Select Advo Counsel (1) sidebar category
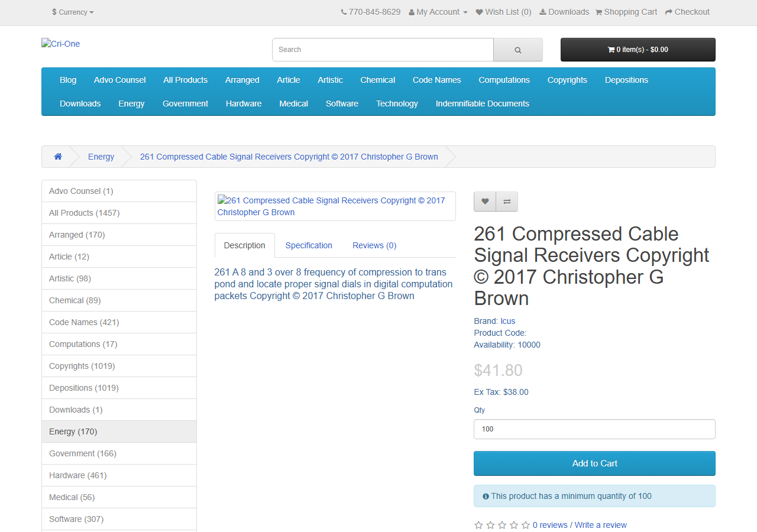 [119, 191]
